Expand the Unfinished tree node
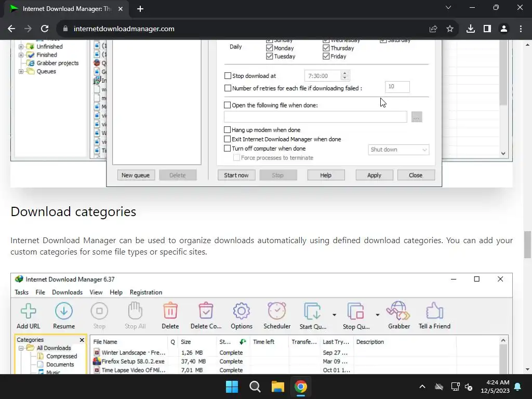Screen dimensions: 532x399 (21, 46)
